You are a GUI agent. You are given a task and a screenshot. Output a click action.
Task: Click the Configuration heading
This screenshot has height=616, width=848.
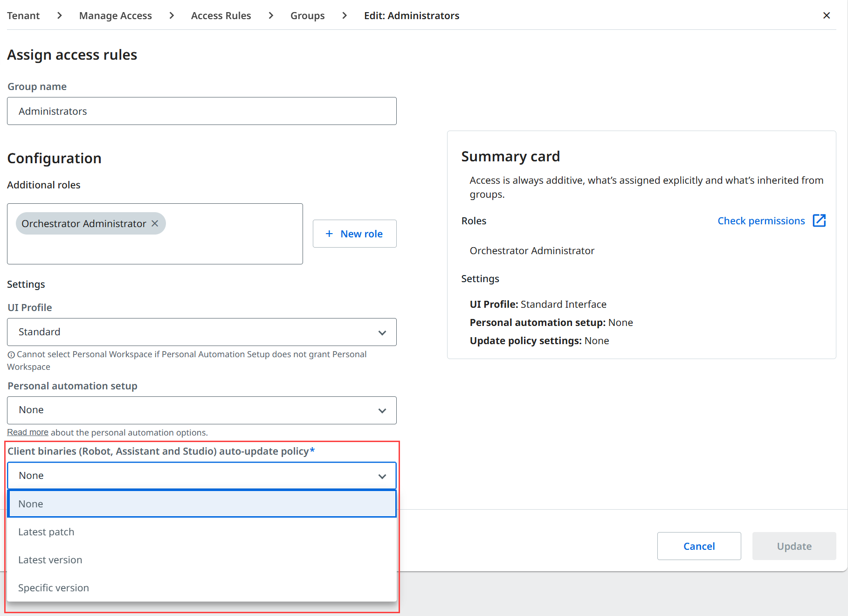coord(54,158)
